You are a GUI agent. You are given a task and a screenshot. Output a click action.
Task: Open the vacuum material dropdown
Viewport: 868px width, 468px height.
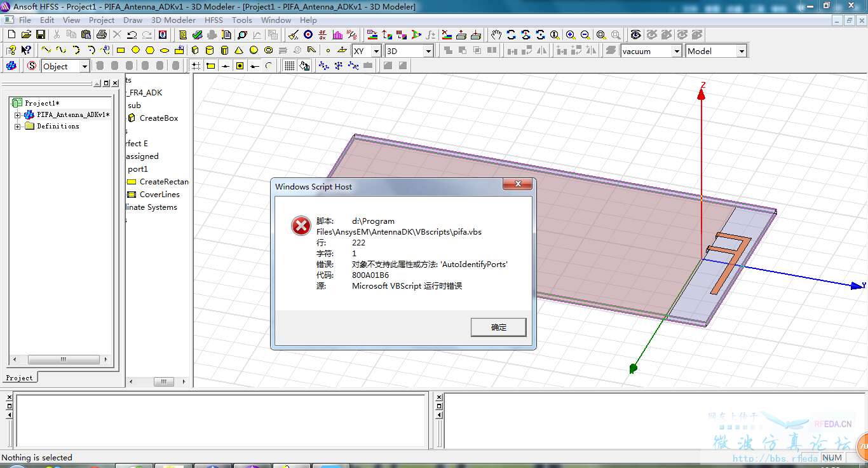(676, 51)
